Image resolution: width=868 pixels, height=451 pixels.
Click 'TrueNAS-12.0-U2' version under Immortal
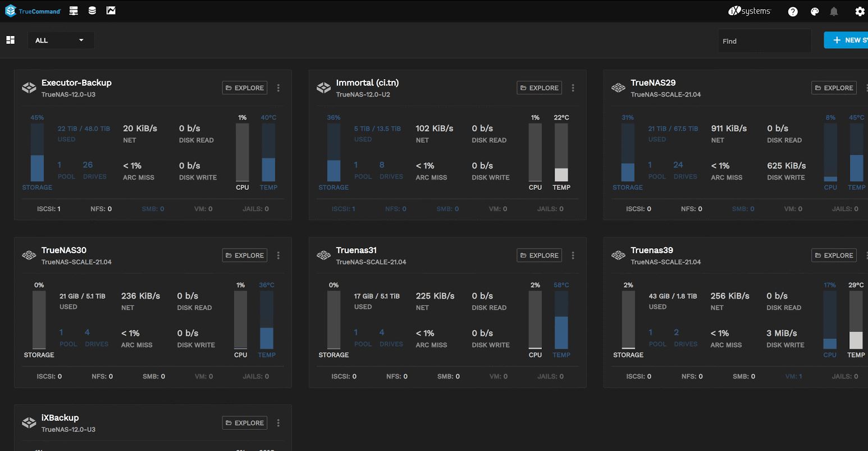[363, 94]
